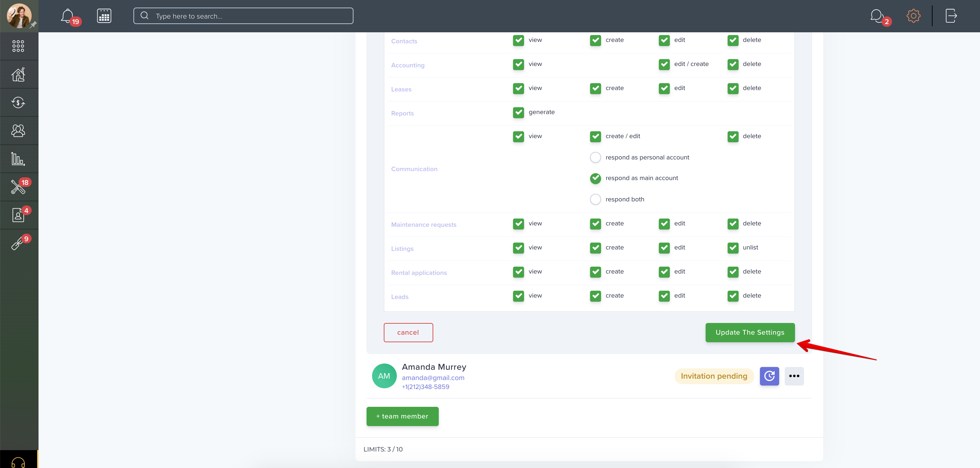Open the chat messages icon
Viewport: 980px width, 468px height.
tap(876, 16)
